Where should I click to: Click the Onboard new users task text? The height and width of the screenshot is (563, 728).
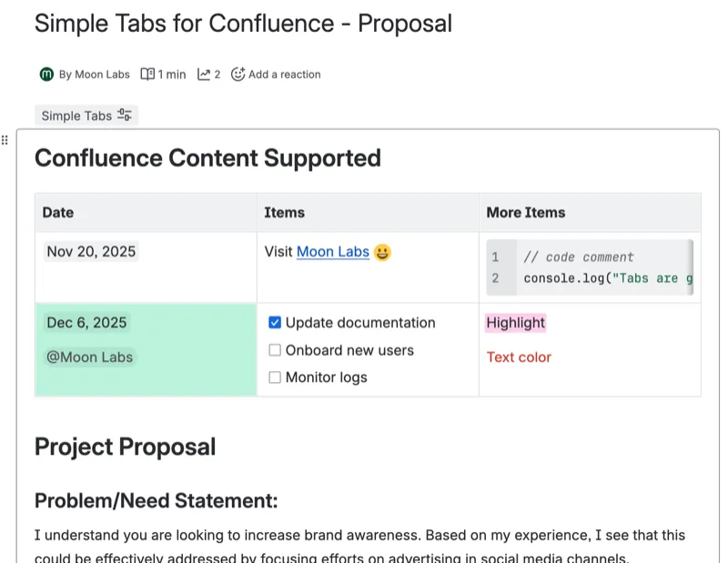click(349, 350)
